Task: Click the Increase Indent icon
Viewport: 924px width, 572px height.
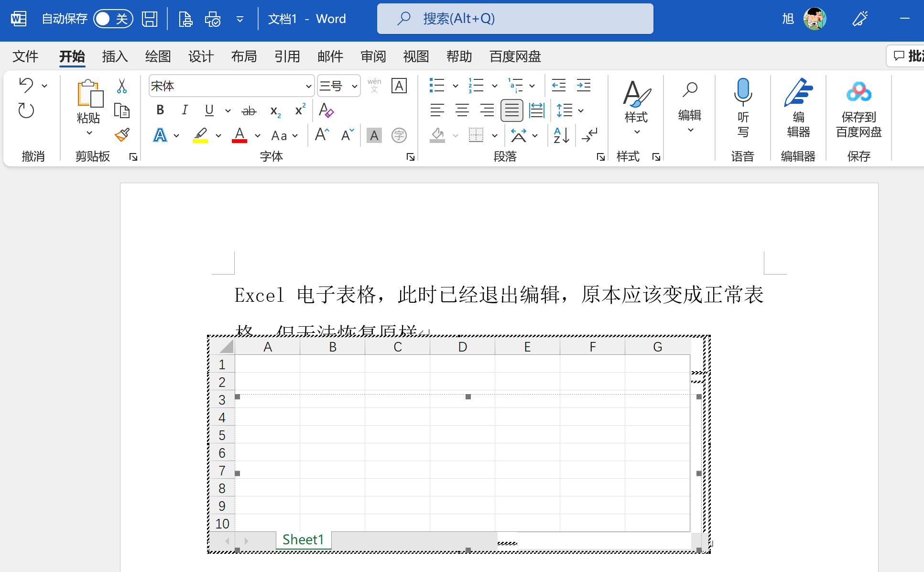Action: pos(583,86)
